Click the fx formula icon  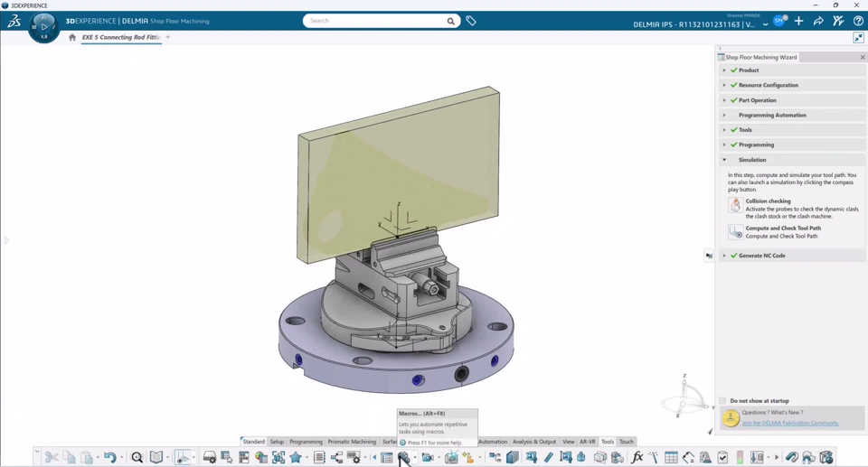pyautogui.click(x=637, y=457)
